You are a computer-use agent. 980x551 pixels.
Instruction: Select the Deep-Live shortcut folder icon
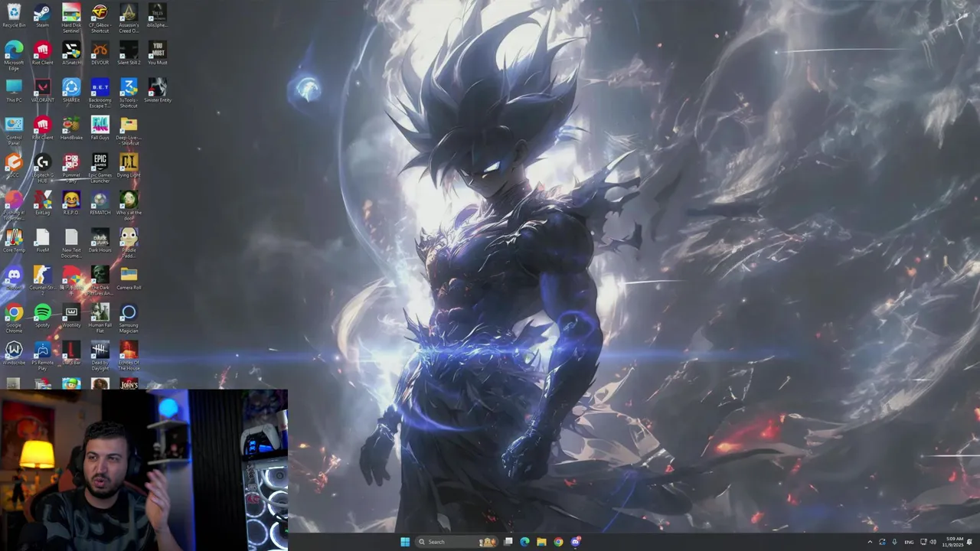[129, 131]
